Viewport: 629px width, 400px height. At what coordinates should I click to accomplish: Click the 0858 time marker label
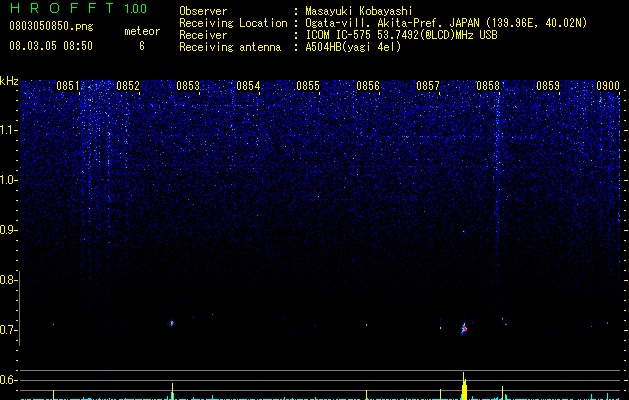[488, 86]
